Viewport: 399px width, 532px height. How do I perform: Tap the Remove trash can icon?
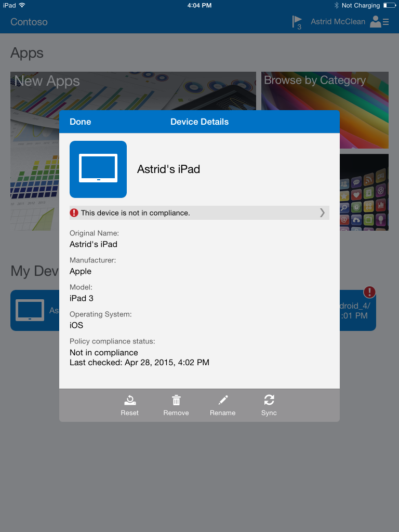[176, 401]
